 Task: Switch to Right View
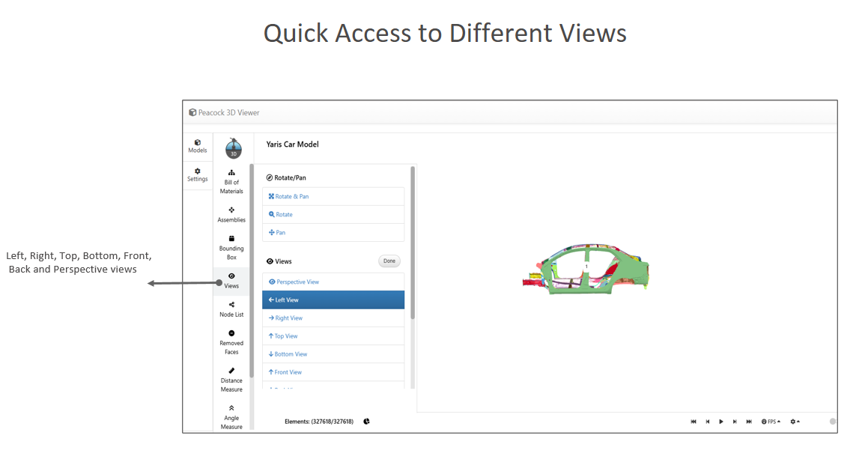(333, 317)
